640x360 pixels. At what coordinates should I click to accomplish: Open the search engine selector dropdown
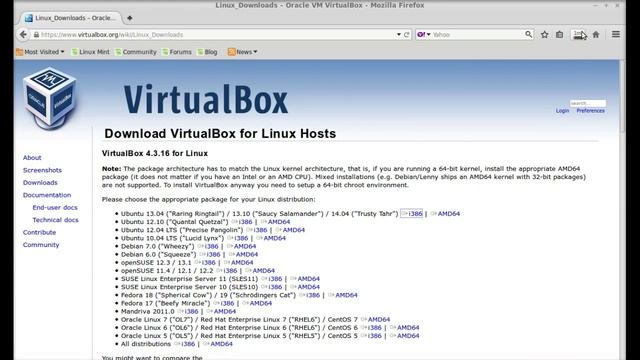pyautogui.click(x=429, y=35)
